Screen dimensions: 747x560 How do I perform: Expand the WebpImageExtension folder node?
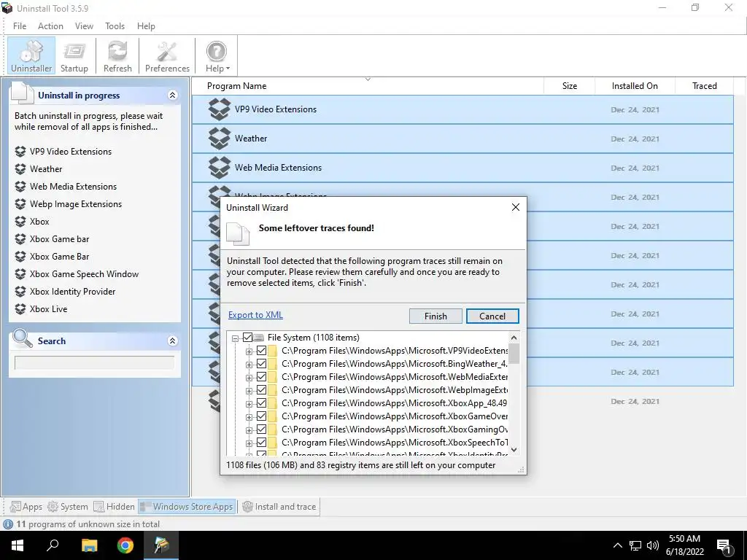click(249, 391)
